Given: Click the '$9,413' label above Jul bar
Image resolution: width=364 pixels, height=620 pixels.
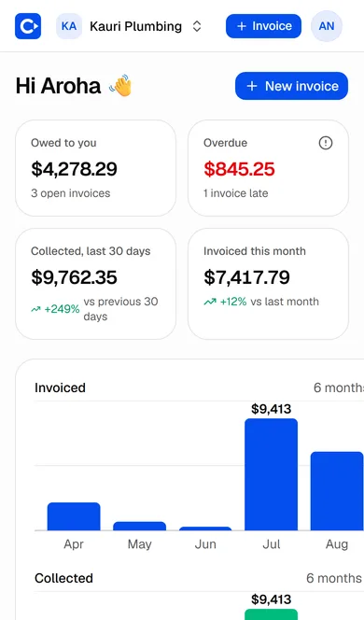Looking at the screenshot, I should [271, 409].
